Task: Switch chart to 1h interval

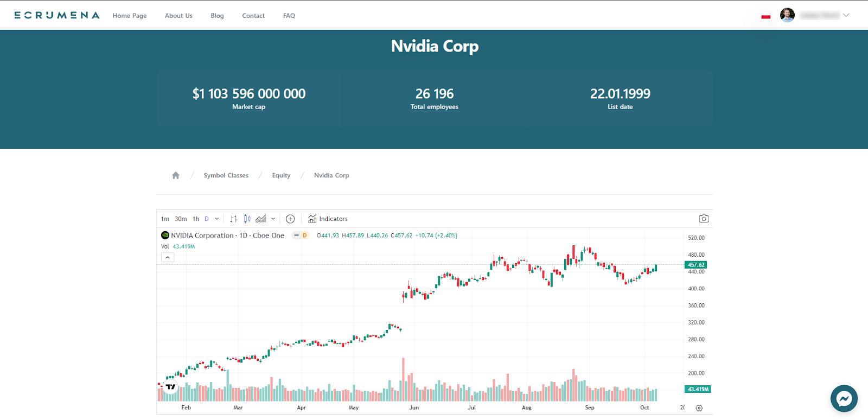Action: pyautogui.click(x=196, y=219)
